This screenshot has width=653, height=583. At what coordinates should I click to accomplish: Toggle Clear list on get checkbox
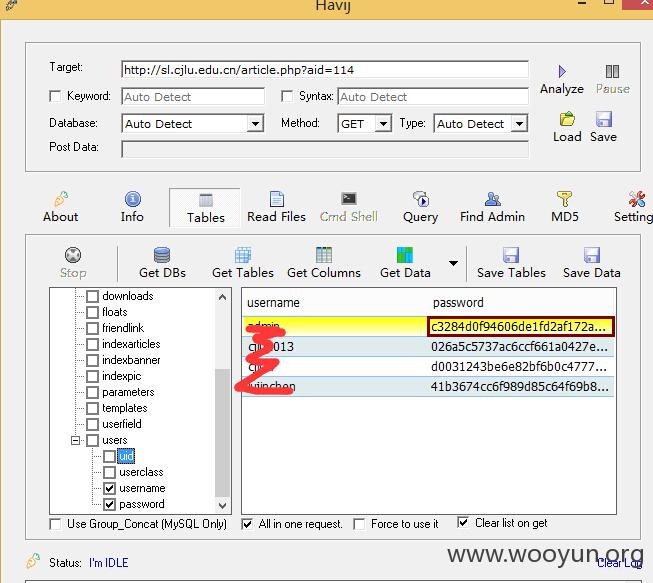coord(463,522)
